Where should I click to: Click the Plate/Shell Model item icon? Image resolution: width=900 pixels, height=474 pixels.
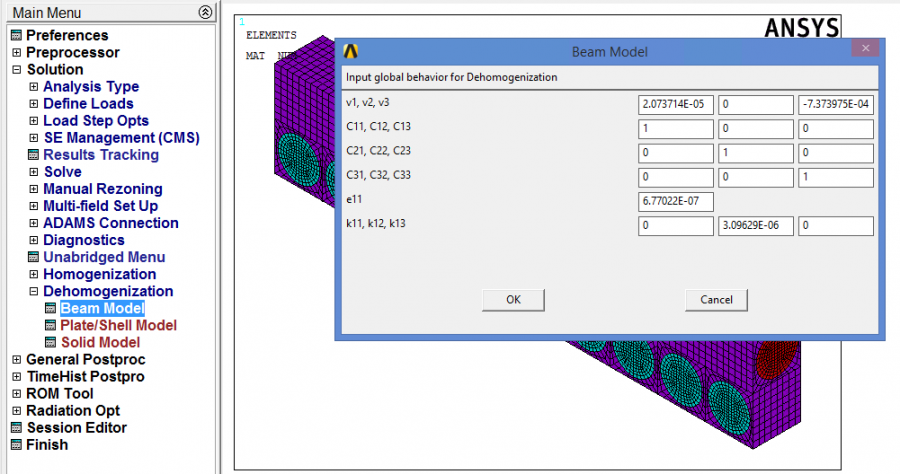pos(51,325)
